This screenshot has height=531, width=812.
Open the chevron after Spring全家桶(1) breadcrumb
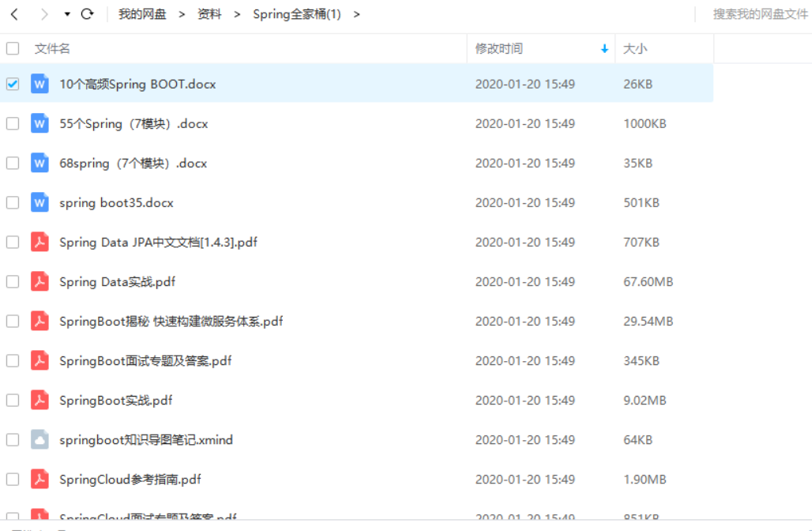(356, 13)
